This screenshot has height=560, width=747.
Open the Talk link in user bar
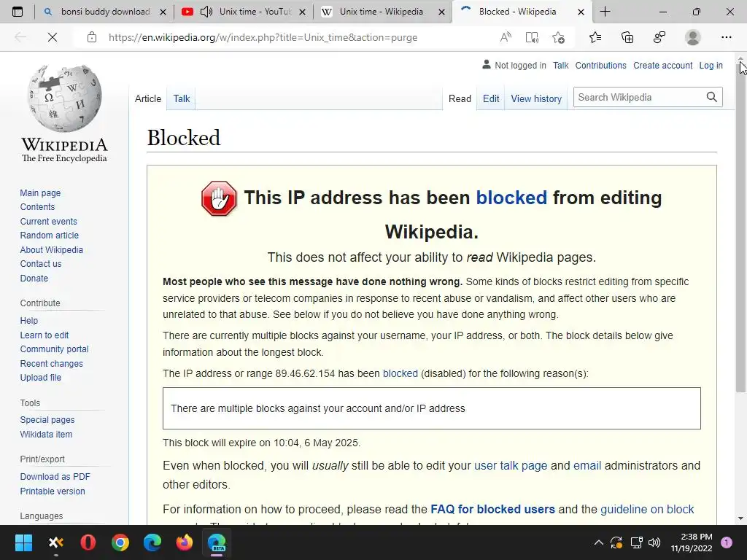click(561, 66)
